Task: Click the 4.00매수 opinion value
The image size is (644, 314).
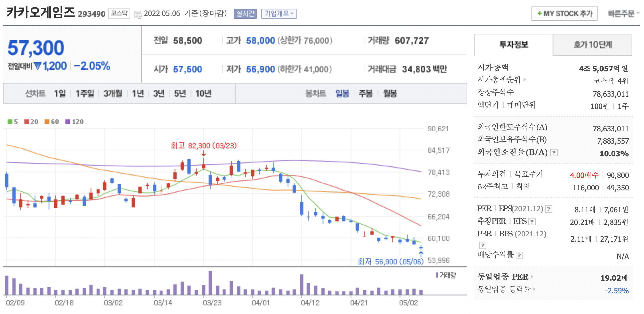Action: (584, 175)
